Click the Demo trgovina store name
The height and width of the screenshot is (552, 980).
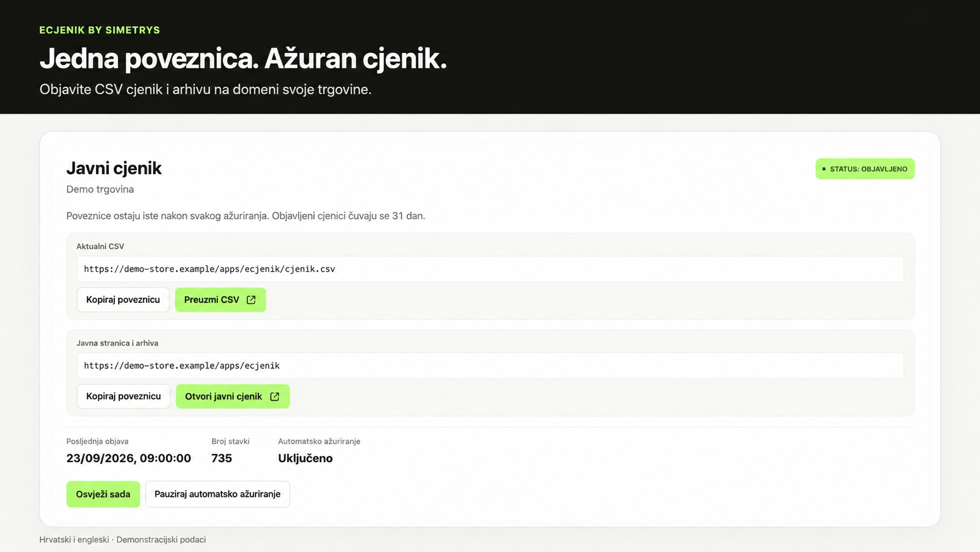pyautogui.click(x=100, y=189)
